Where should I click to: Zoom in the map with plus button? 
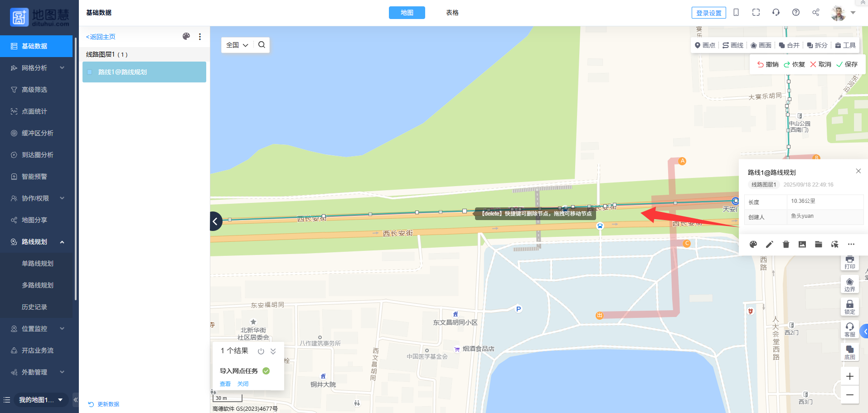[849, 376]
